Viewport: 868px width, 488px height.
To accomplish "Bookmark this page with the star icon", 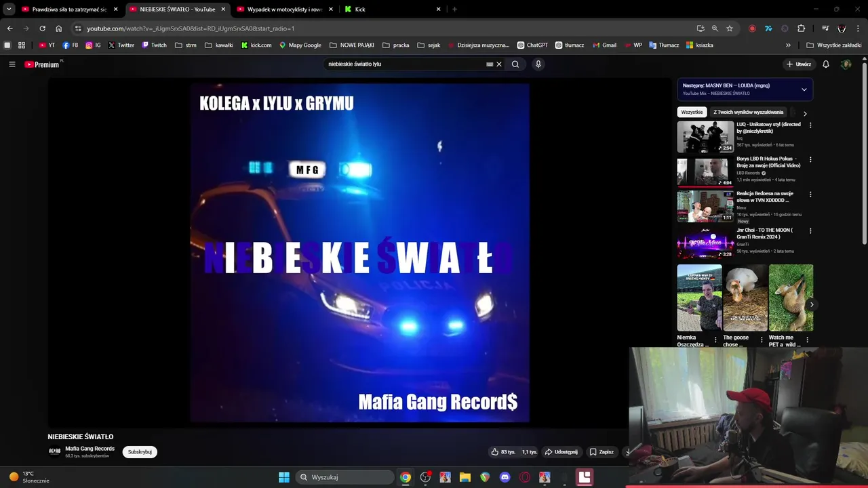I will (x=730, y=28).
